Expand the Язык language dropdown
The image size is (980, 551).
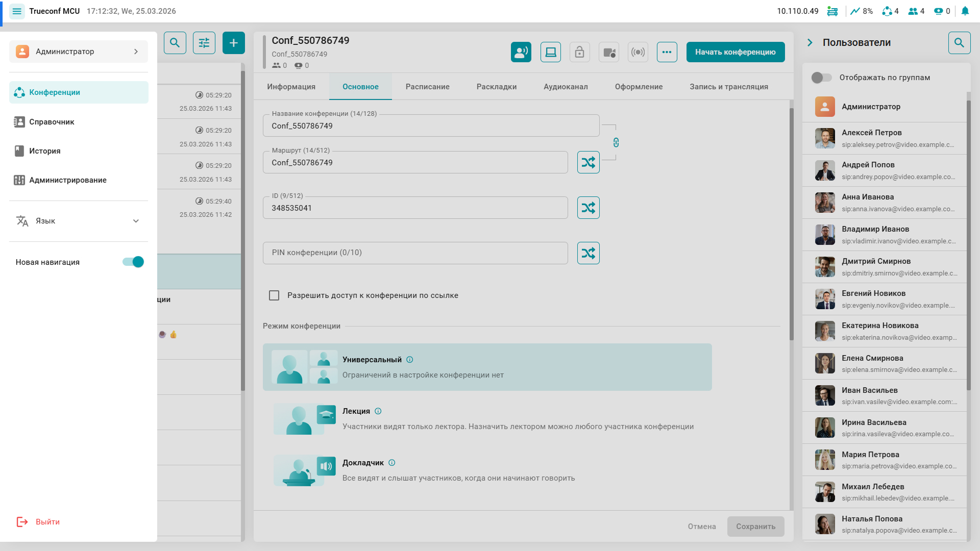point(79,221)
